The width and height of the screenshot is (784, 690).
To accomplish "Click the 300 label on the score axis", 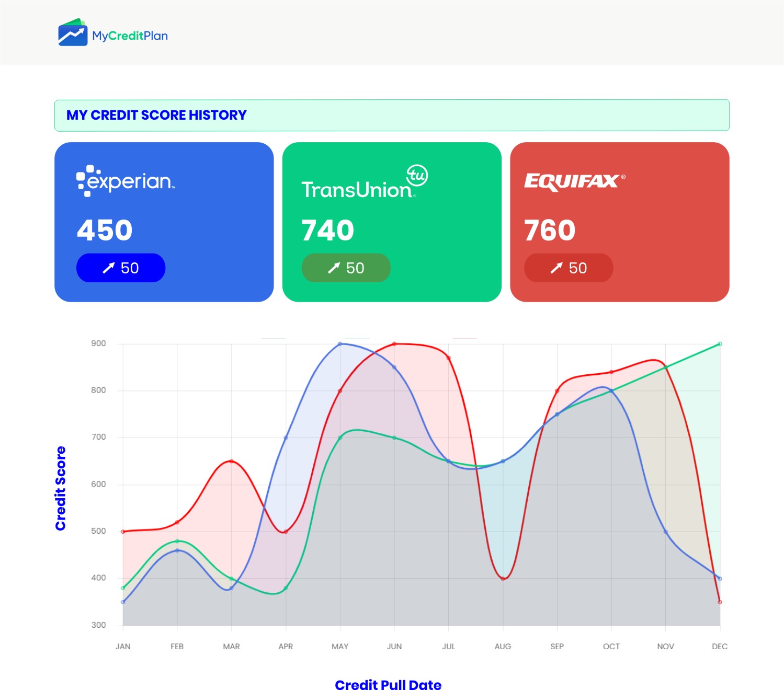I will point(98,625).
